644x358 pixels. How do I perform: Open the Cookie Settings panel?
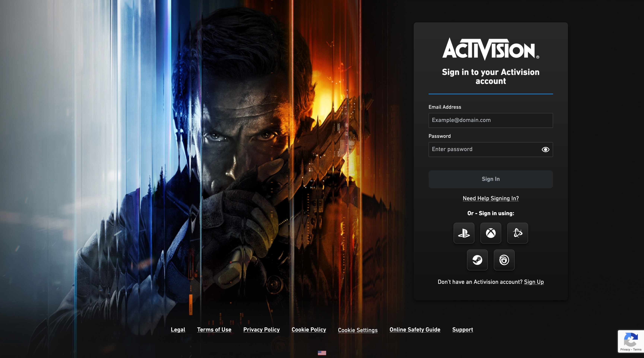point(358,330)
